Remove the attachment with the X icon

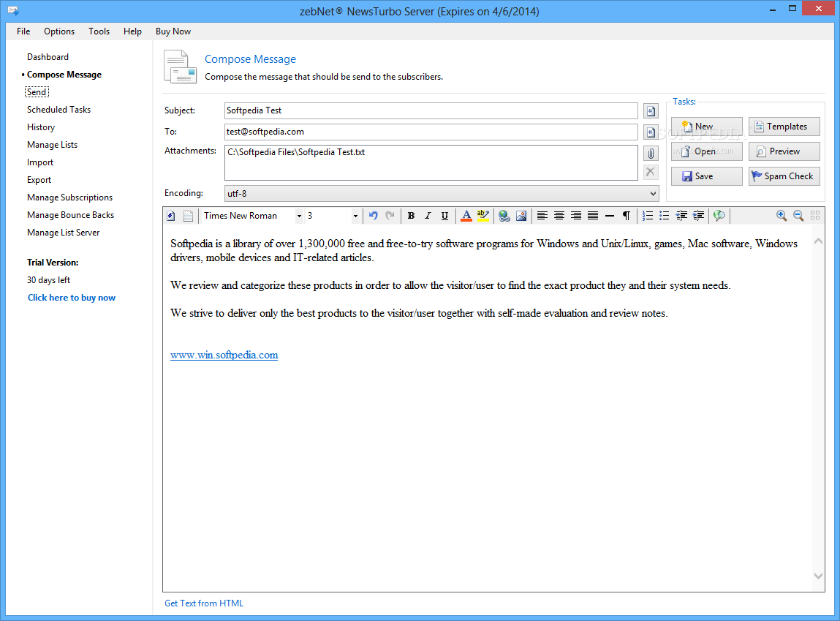click(x=651, y=172)
